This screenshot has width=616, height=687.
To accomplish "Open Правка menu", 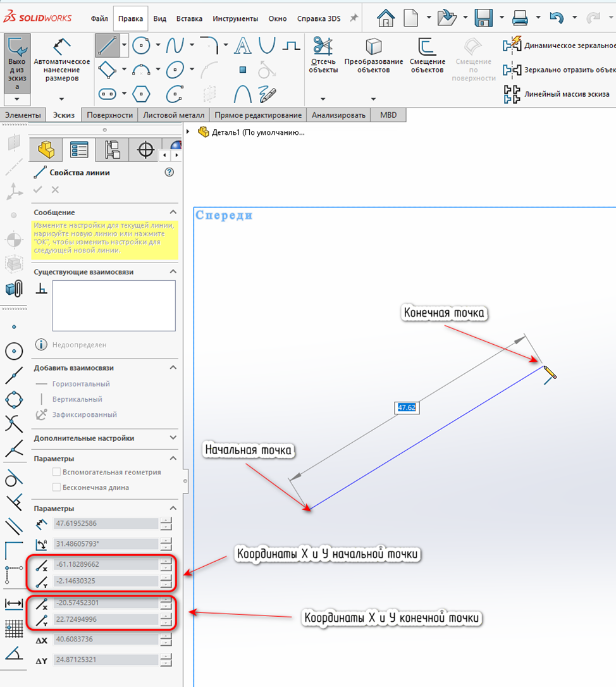I will click(x=130, y=18).
